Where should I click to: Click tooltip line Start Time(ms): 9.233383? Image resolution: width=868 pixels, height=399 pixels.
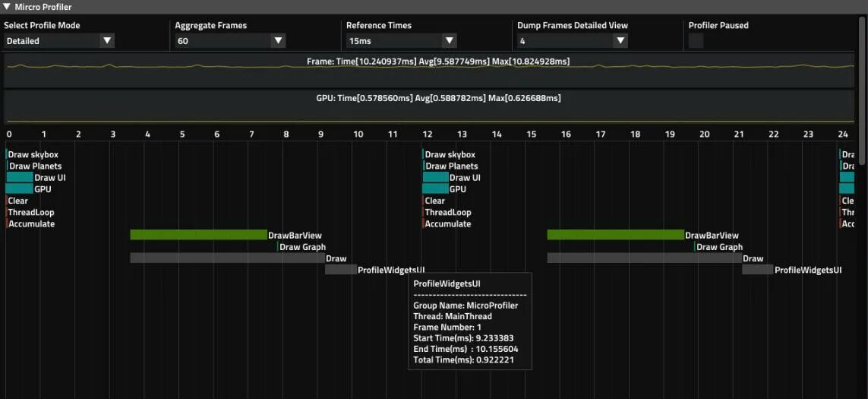465,338
